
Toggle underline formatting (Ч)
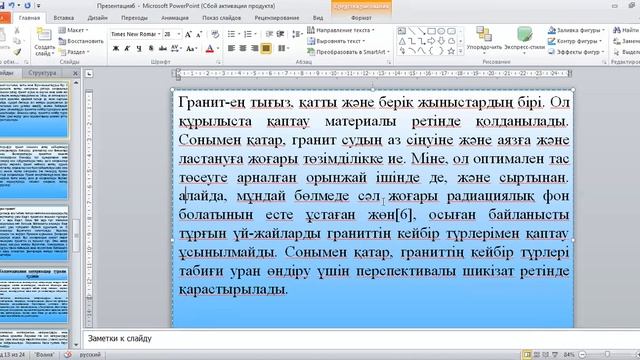tap(139, 49)
